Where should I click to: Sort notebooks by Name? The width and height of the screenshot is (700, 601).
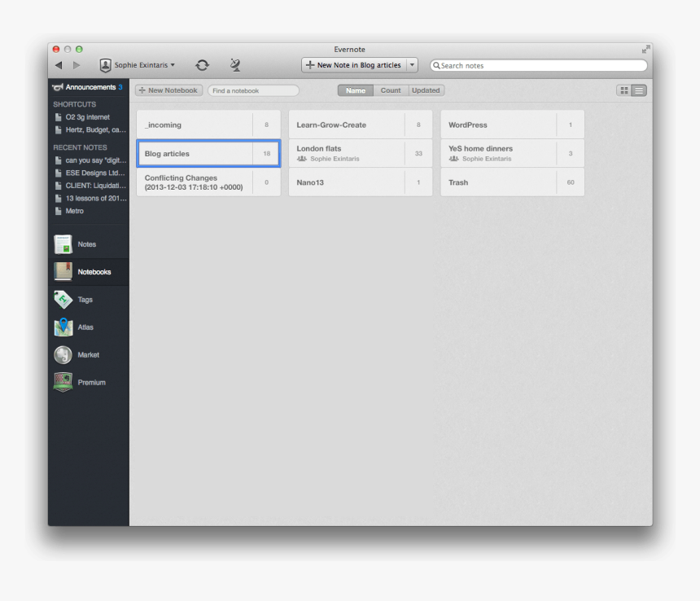356,90
